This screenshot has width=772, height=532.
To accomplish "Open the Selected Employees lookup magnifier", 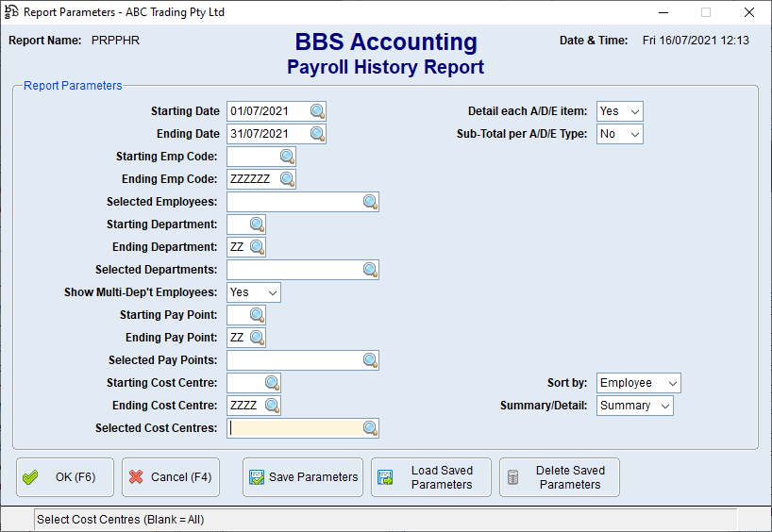I will (x=370, y=202).
